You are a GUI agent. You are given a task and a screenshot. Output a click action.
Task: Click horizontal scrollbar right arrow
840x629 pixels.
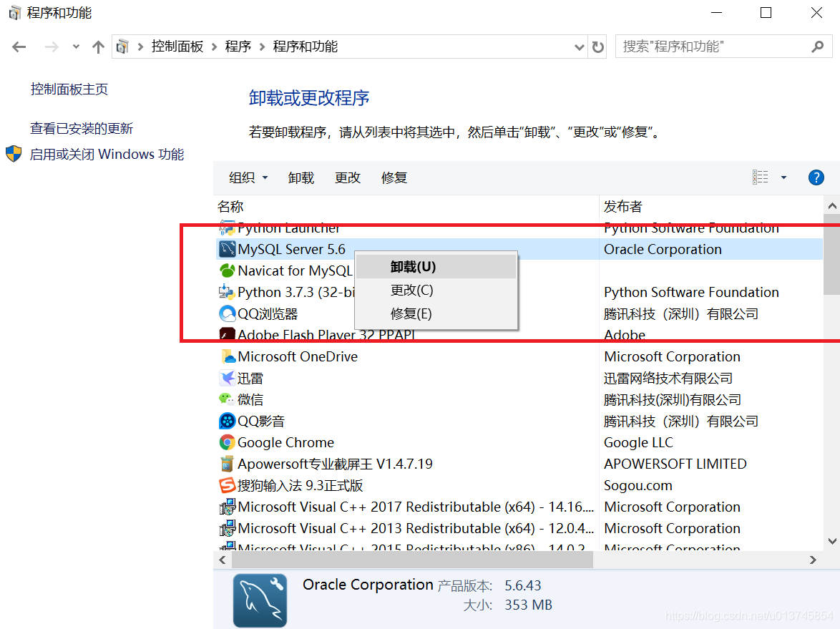814,560
